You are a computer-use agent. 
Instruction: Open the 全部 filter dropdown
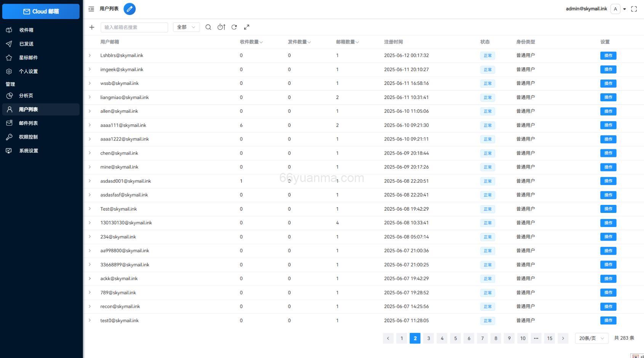(186, 27)
